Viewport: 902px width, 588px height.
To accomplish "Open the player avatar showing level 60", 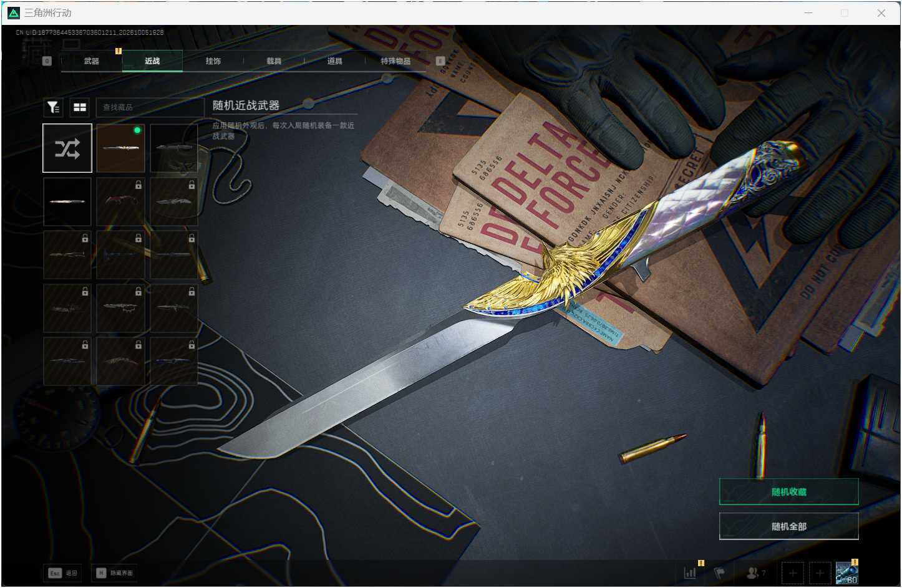I will tap(847, 572).
